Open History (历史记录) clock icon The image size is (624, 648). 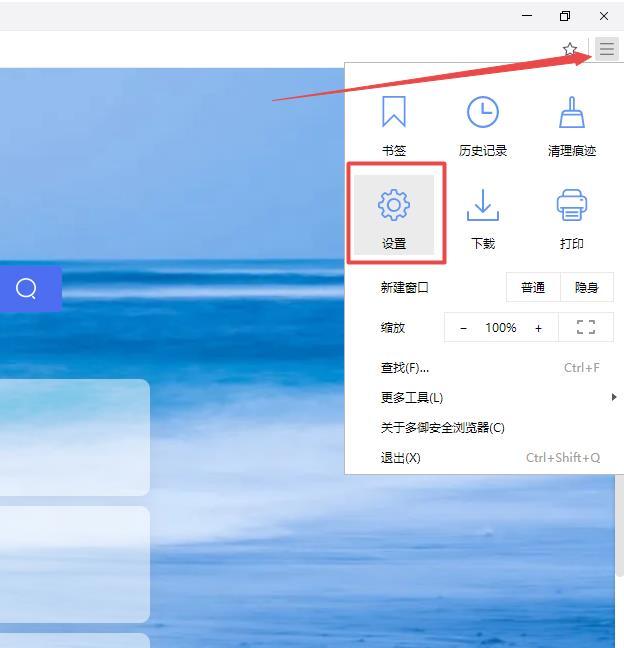click(x=483, y=112)
